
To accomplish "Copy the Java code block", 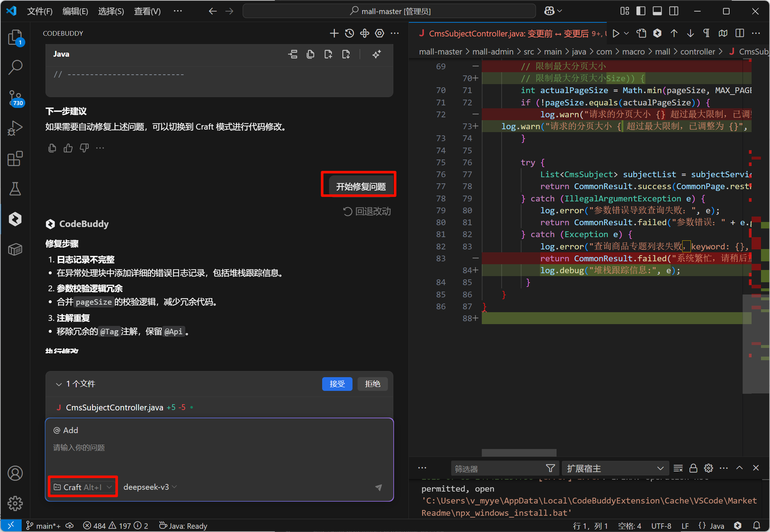I will click(x=310, y=54).
